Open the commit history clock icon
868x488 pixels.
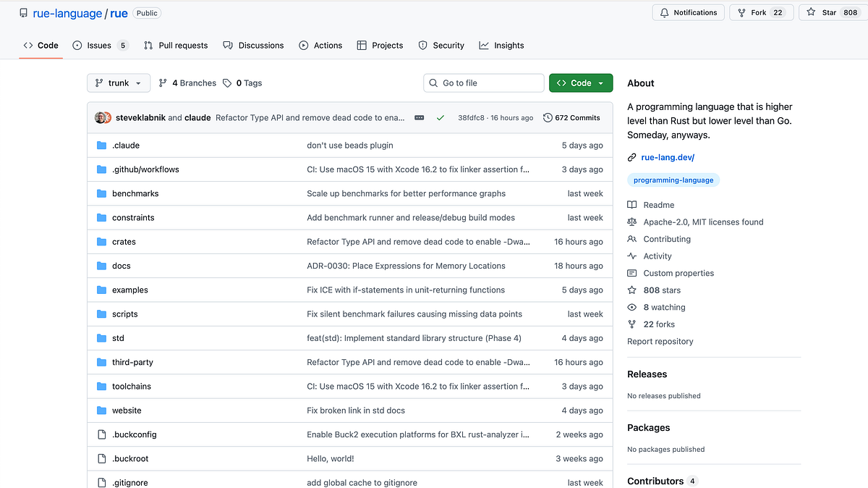548,117
